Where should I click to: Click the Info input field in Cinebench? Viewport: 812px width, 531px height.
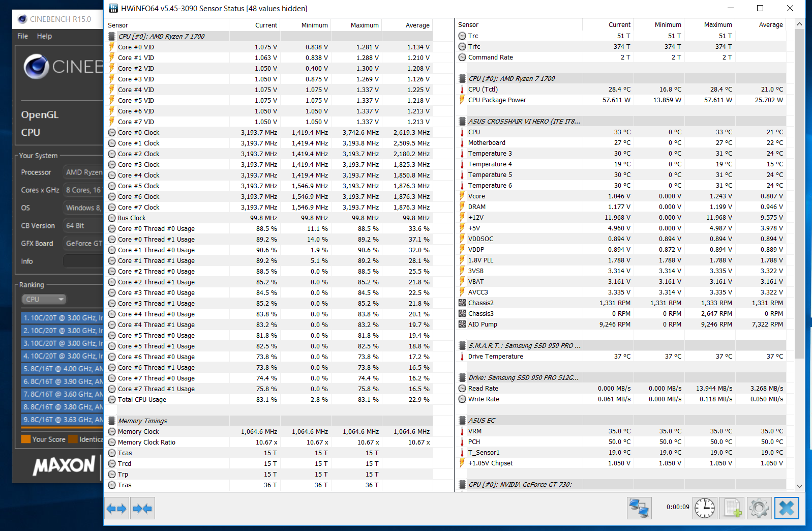[83, 261]
